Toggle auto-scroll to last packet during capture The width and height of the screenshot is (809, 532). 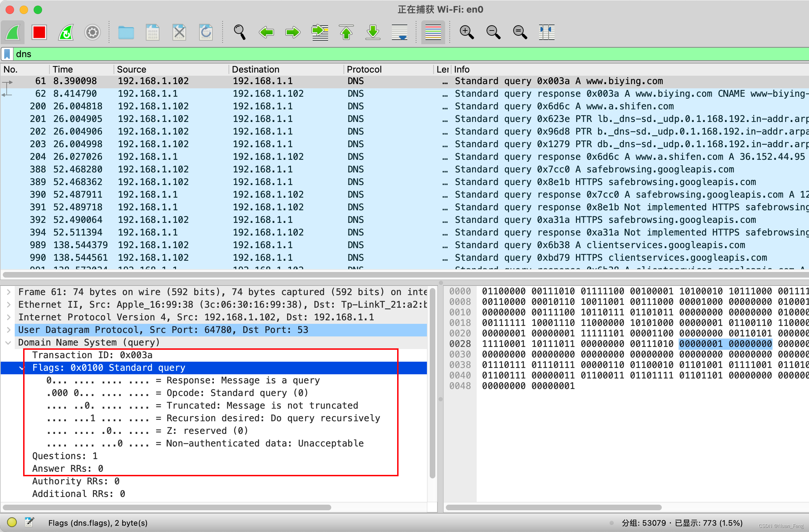click(x=400, y=33)
